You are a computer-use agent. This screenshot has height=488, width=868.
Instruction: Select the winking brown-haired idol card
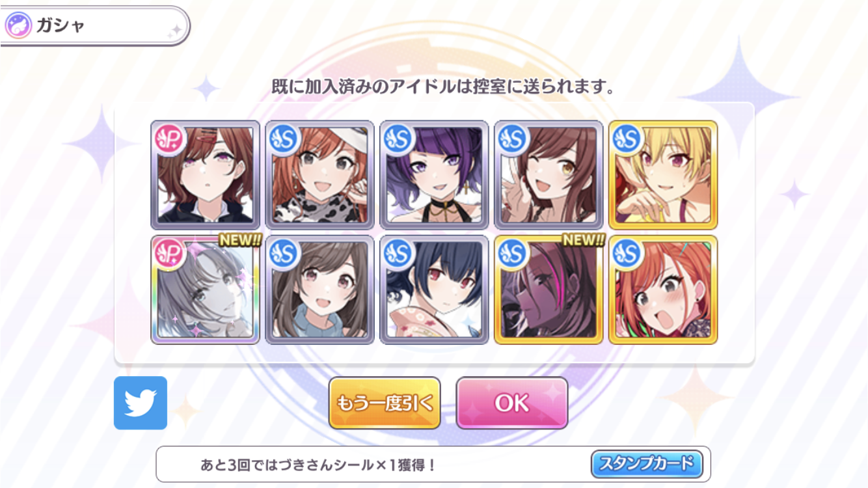tap(549, 175)
